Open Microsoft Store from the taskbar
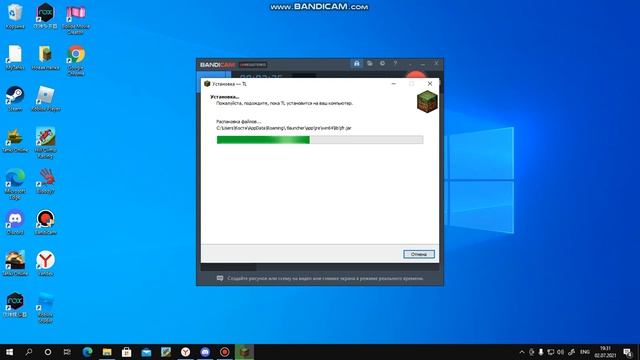 coord(127,352)
